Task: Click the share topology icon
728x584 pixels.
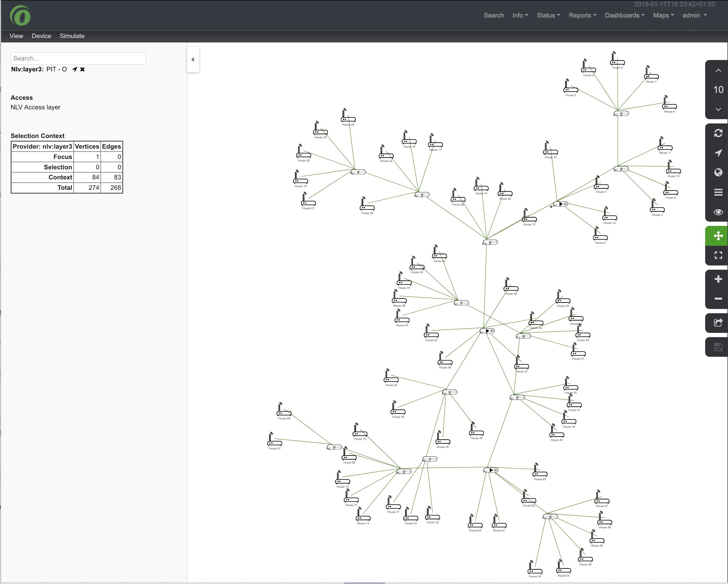Action: [x=718, y=323]
